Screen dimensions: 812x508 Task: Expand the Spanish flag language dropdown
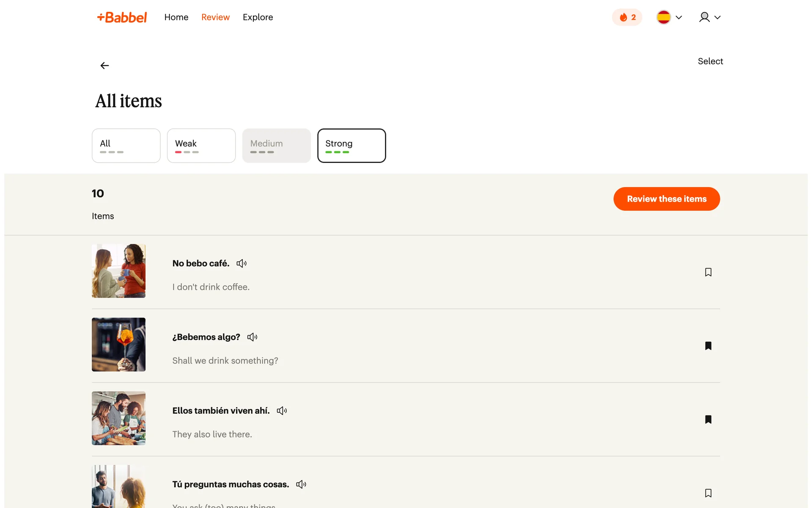pos(669,17)
